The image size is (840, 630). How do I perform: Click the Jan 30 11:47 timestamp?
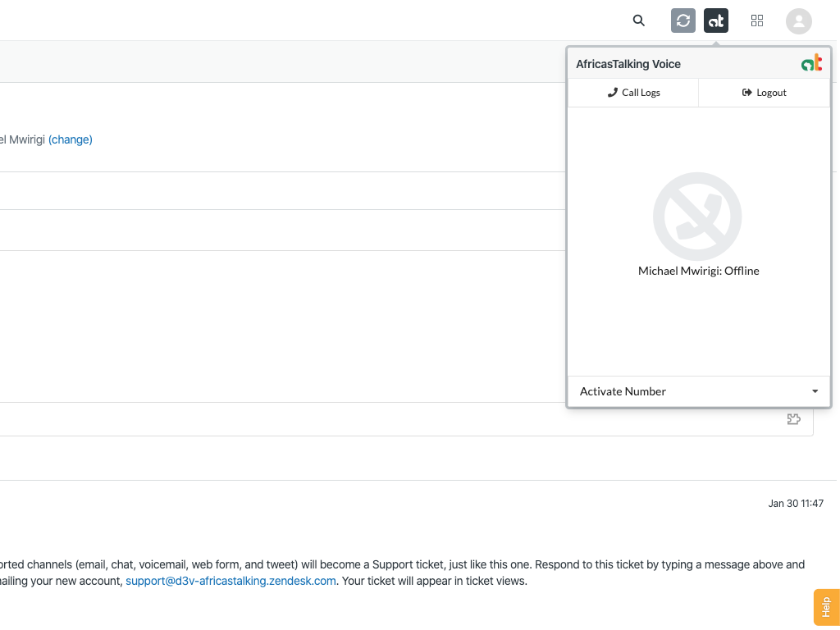coord(795,504)
